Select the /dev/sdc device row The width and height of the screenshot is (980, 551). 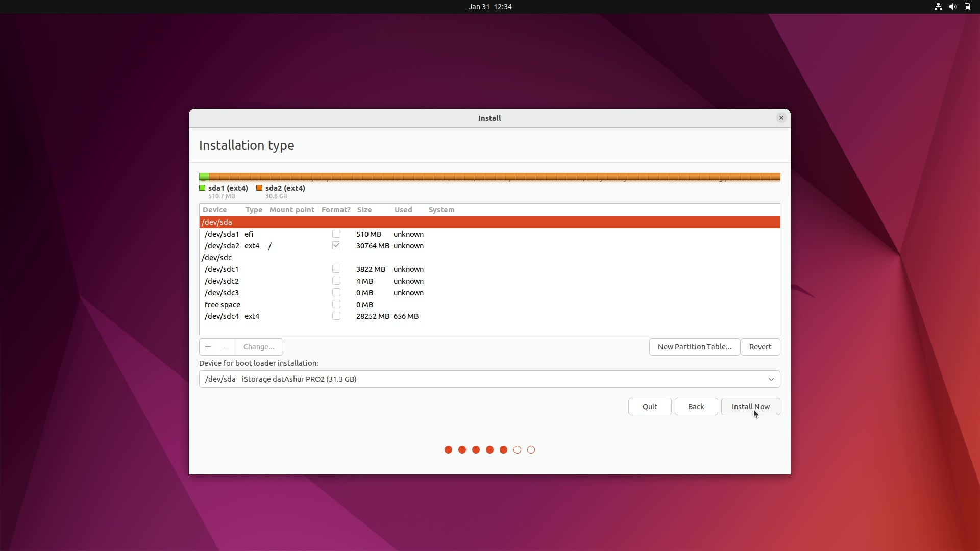pyautogui.click(x=489, y=258)
